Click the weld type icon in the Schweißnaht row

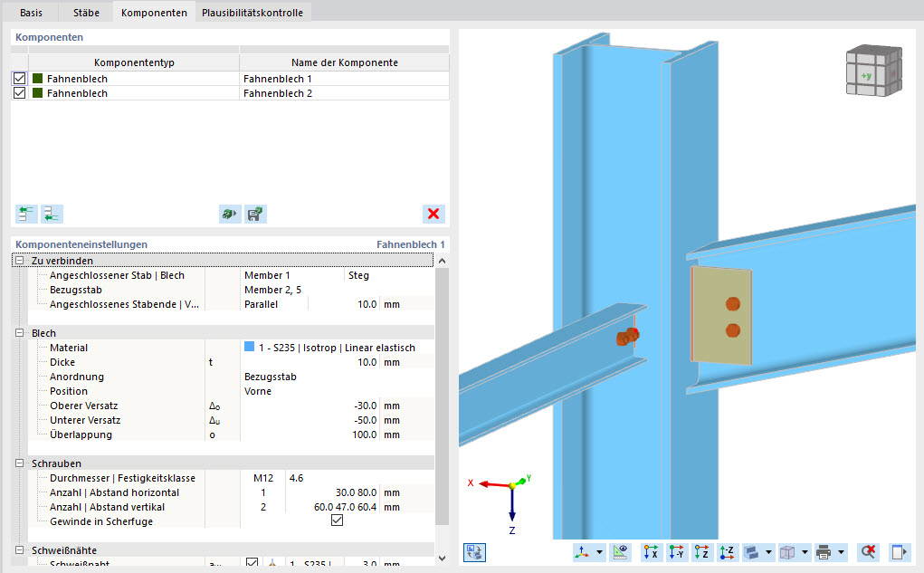click(x=272, y=564)
